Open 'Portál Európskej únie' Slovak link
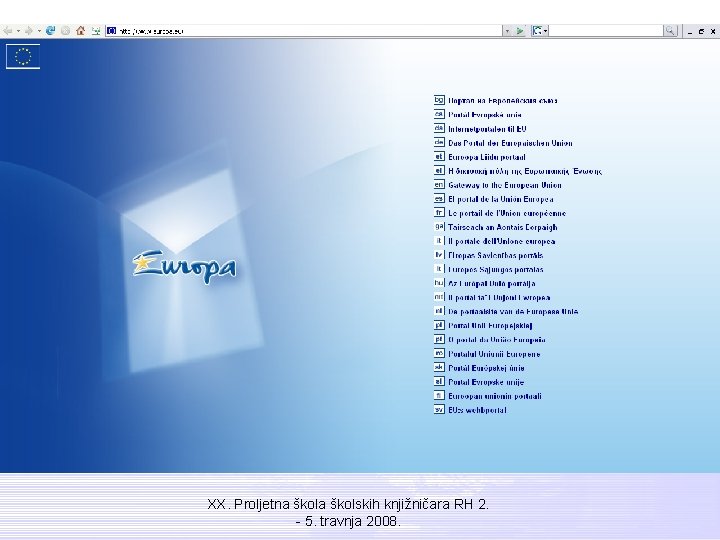Image resolution: width=720 pixels, height=540 pixels. click(x=486, y=368)
